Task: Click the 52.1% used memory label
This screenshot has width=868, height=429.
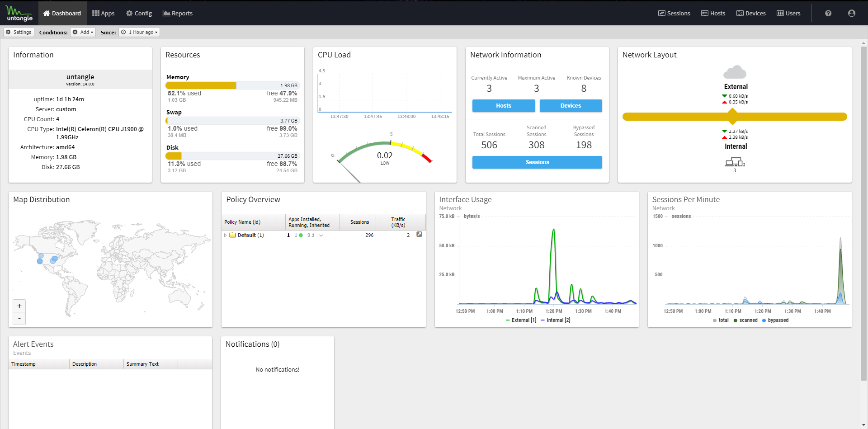Action: coord(184,93)
